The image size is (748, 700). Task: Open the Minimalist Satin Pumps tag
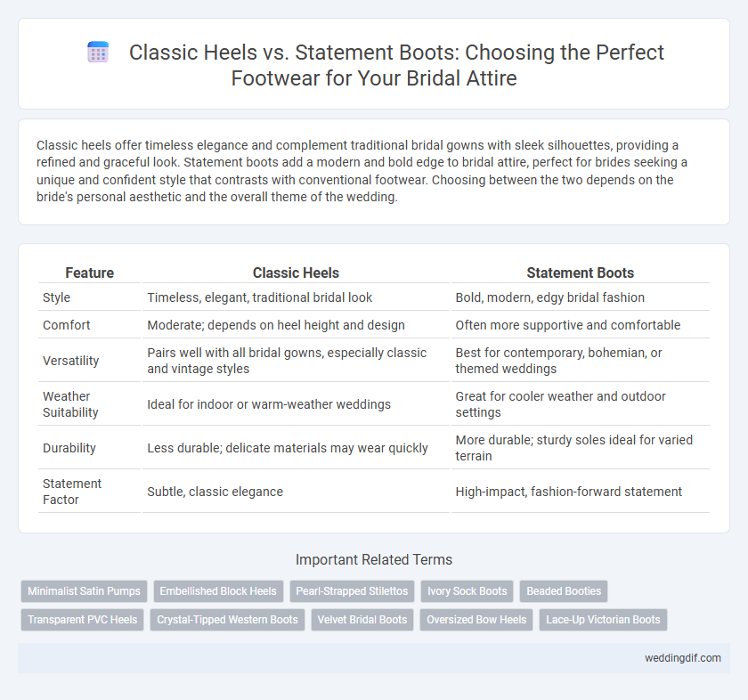click(84, 590)
